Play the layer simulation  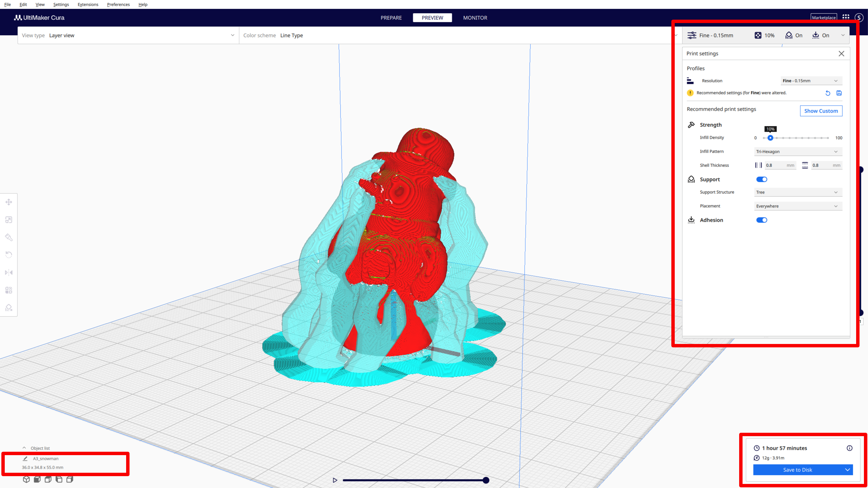(335, 480)
